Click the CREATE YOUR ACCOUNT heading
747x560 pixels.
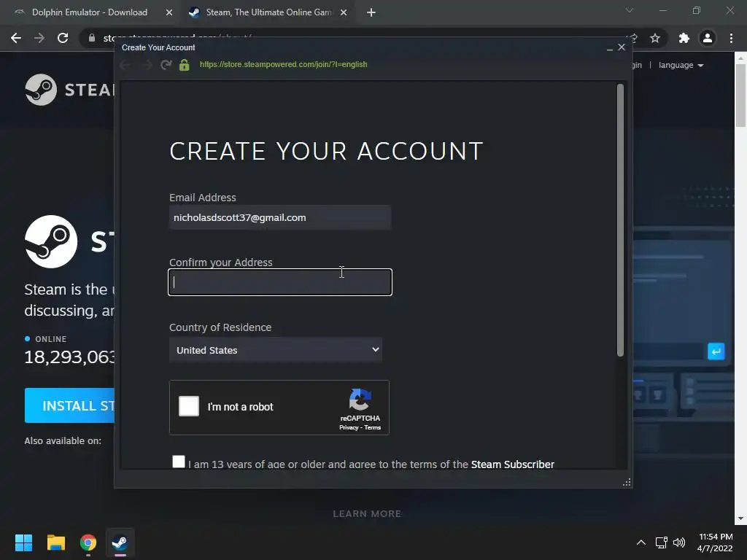tap(326, 151)
